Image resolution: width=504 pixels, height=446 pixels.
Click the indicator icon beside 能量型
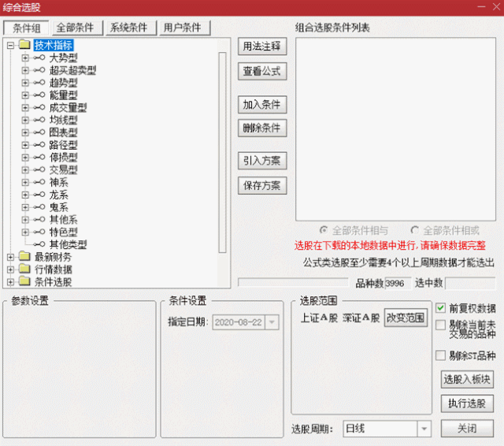point(39,95)
